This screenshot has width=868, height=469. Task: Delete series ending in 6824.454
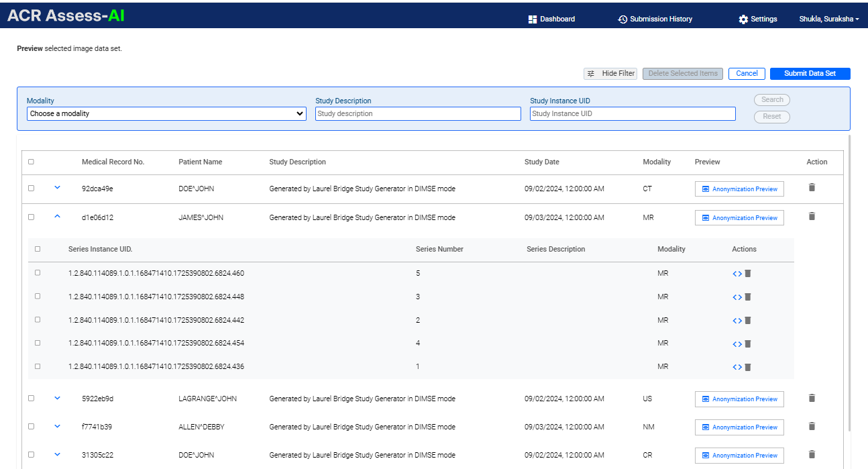(x=748, y=344)
